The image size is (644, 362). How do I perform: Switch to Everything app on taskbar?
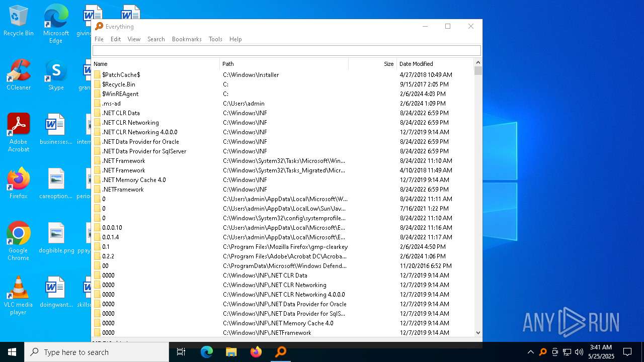coord(280,352)
